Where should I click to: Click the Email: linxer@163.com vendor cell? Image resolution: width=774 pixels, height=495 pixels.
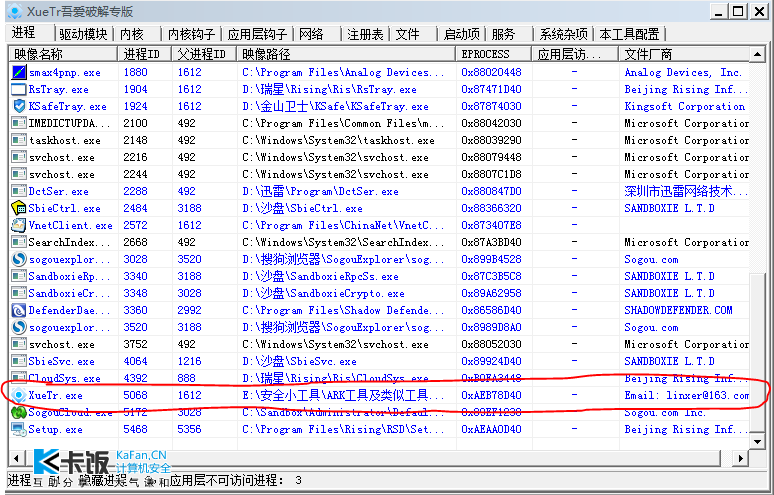click(x=686, y=395)
